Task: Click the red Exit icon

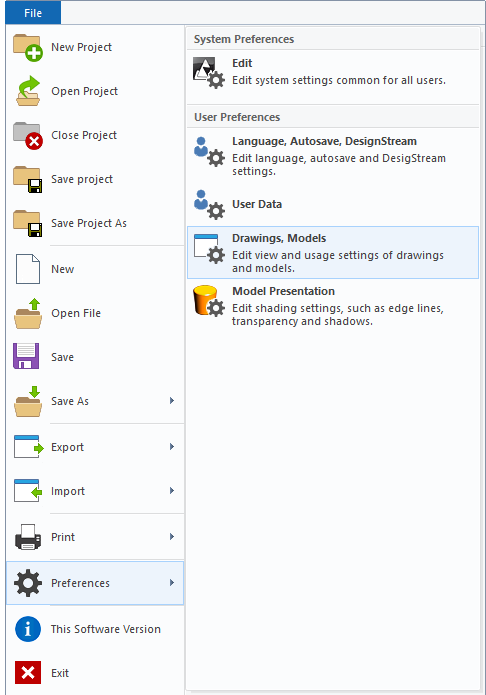Action: [28, 672]
